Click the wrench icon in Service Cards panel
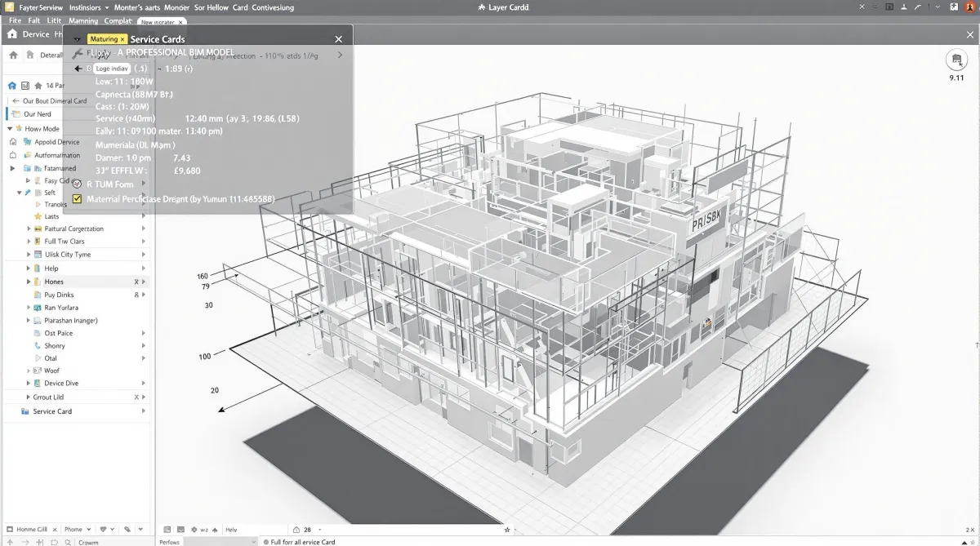980x546 pixels. click(78, 54)
